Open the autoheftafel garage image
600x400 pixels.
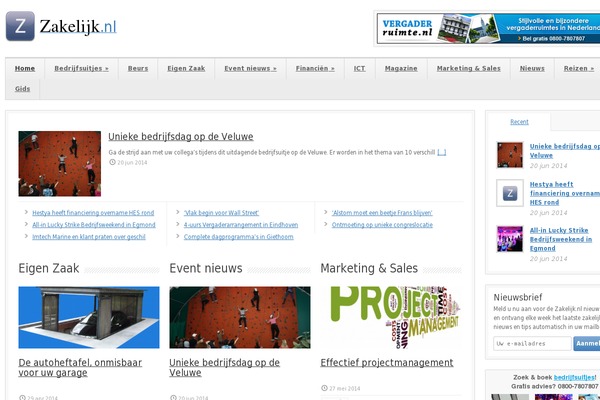89,317
